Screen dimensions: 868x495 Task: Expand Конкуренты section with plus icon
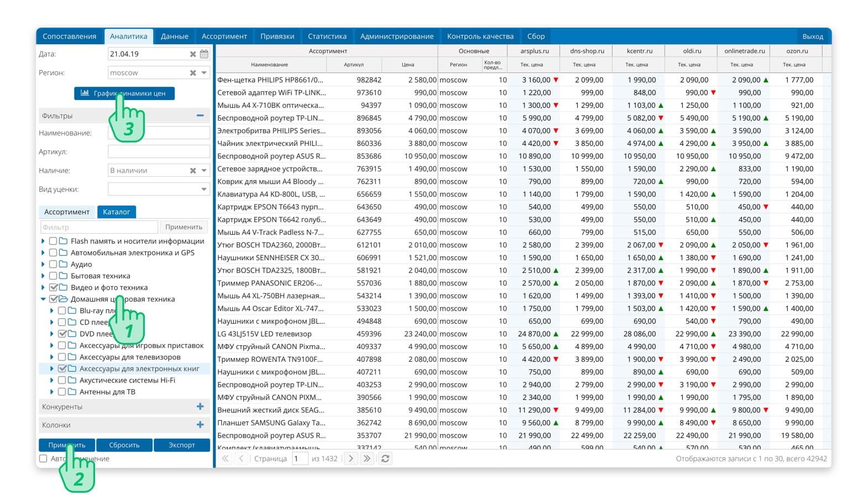200,407
